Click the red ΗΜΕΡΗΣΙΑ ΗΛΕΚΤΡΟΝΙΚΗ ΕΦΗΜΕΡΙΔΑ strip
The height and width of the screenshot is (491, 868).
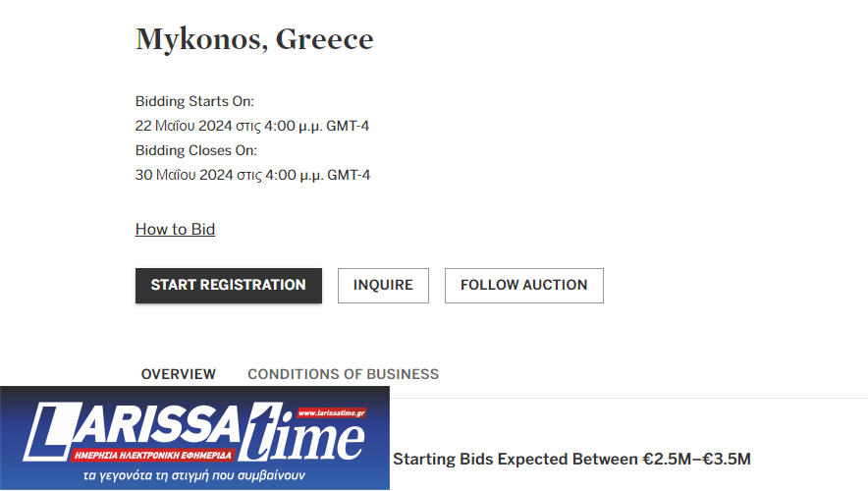click(152, 456)
